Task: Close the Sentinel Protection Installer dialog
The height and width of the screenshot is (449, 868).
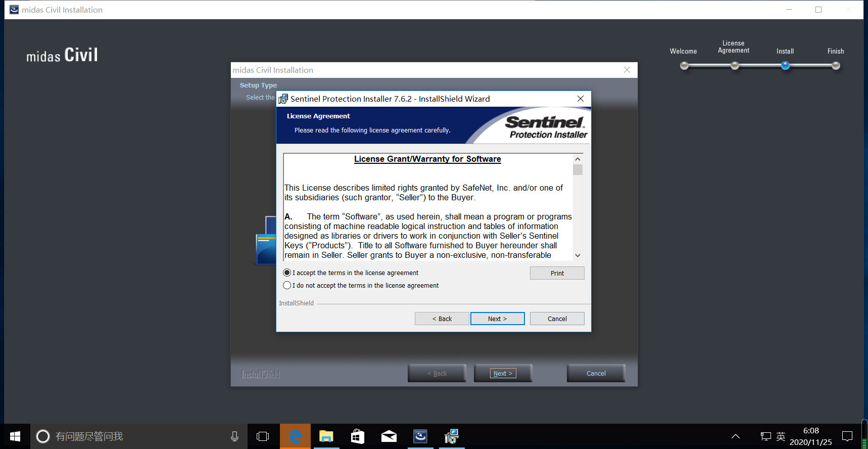Action: pyautogui.click(x=581, y=99)
